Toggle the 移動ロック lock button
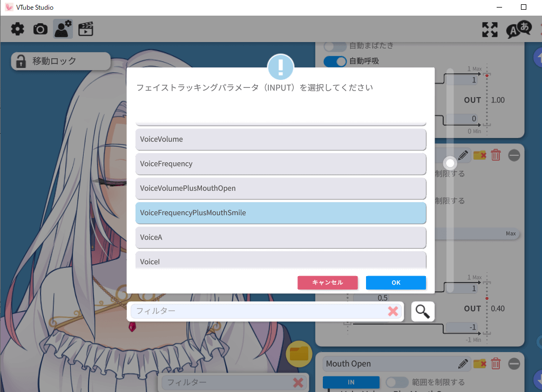Image resolution: width=542 pixels, height=392 pixels. (x=61, y=61)
